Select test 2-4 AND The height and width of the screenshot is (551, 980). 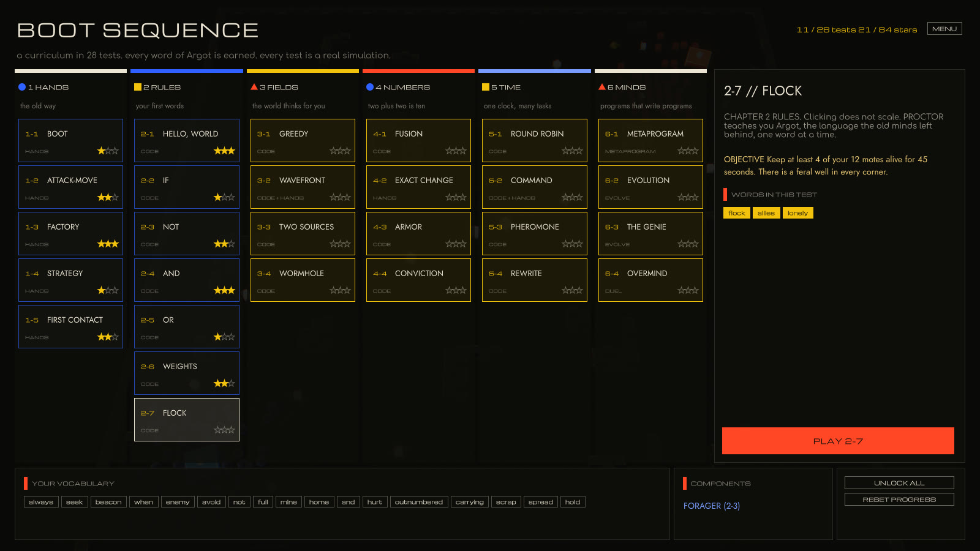pyautogui.click(x=187, y=280)
